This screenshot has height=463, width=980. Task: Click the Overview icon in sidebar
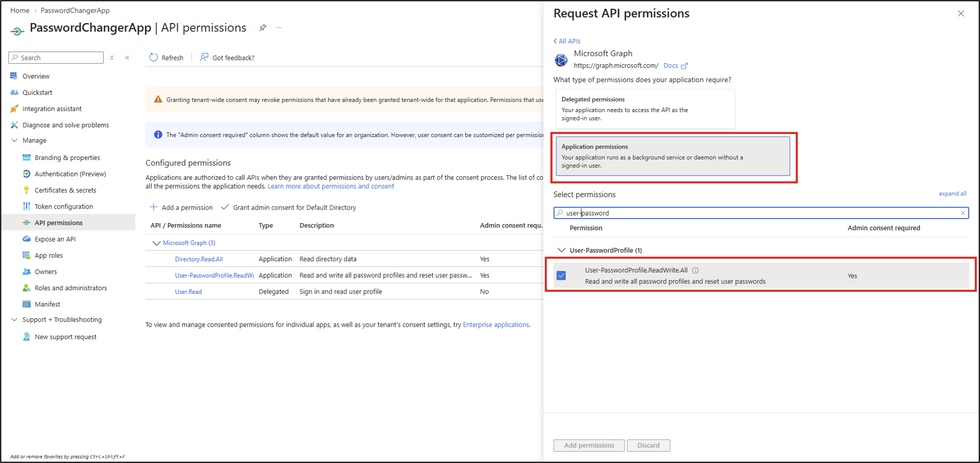[x=14, y=76]
